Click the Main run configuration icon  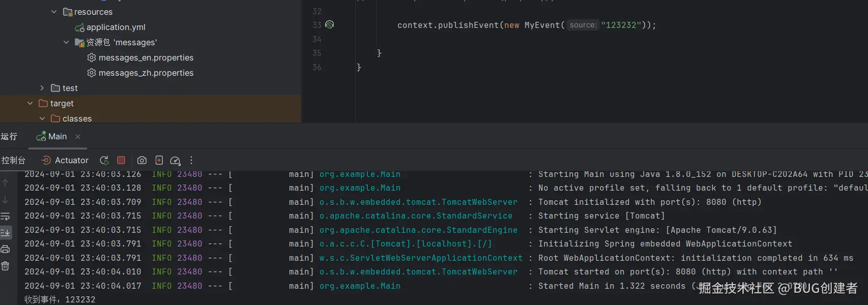[x=41, y=136]
